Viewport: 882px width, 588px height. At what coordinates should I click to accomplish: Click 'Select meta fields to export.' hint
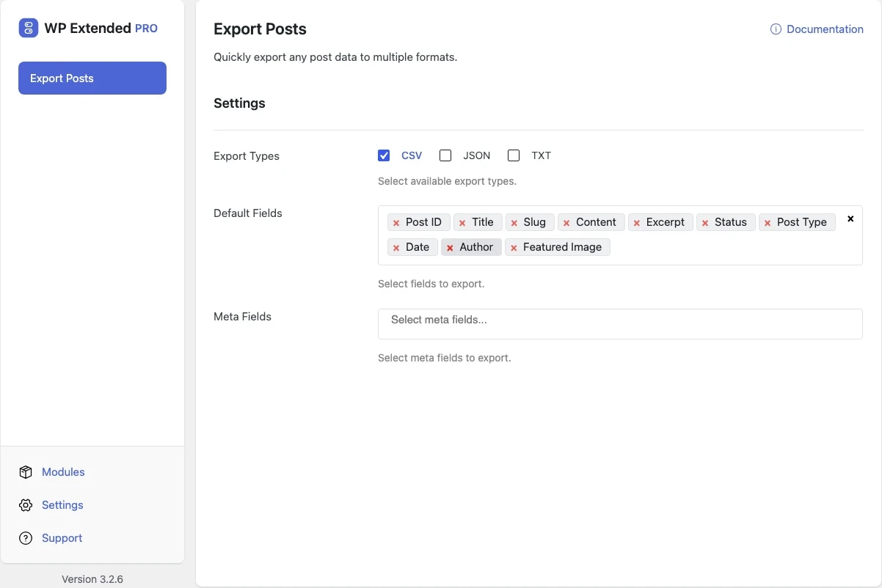(444, 358)
